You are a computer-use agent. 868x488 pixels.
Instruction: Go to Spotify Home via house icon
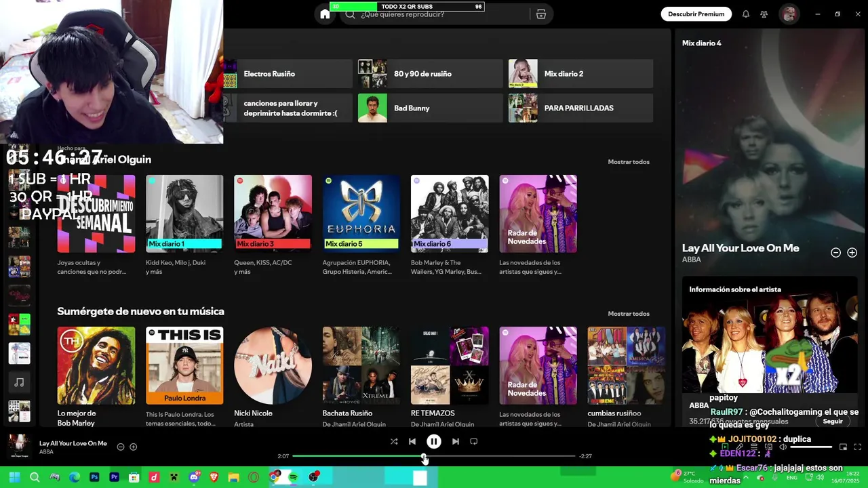(325, 14)
